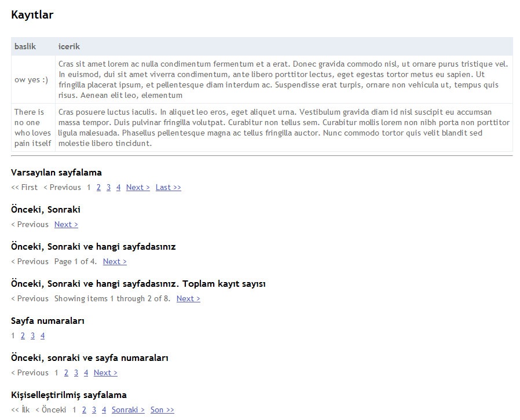Image resolution: width=520 pixels, height=420 pixels.
Task: Go to page 2 under Sayfa numaraları
Action: (x=23, y=335)
